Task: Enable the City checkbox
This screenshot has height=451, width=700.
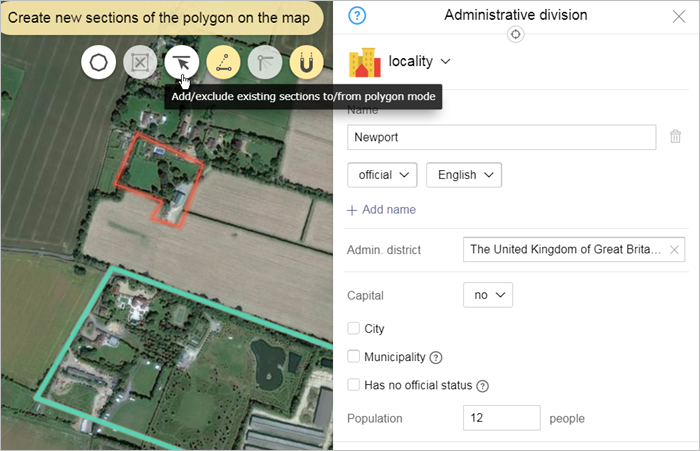Action: click(354, 329)
